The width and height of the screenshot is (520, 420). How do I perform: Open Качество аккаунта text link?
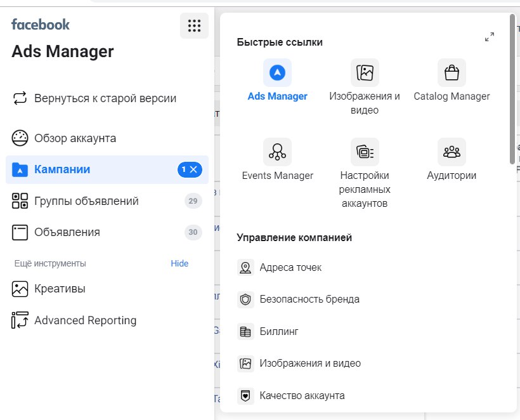point(302,395)
